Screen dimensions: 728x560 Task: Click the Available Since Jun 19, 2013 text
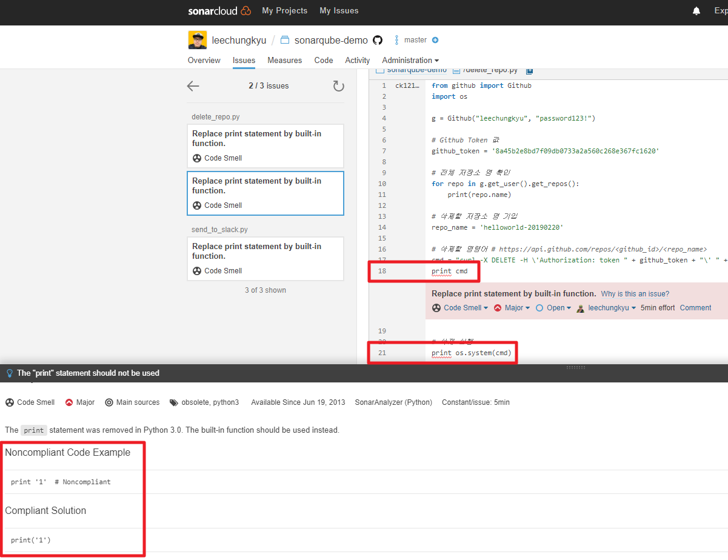[x=298, y=402]
